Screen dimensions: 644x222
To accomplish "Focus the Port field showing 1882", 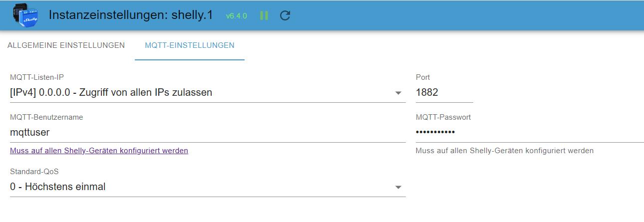I will tap(444, 93).
